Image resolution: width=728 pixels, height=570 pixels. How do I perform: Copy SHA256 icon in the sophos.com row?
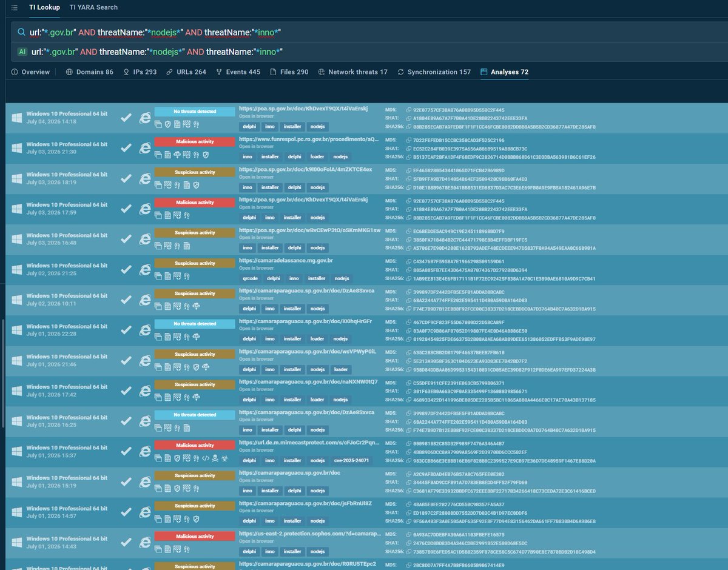coord(409,552)
